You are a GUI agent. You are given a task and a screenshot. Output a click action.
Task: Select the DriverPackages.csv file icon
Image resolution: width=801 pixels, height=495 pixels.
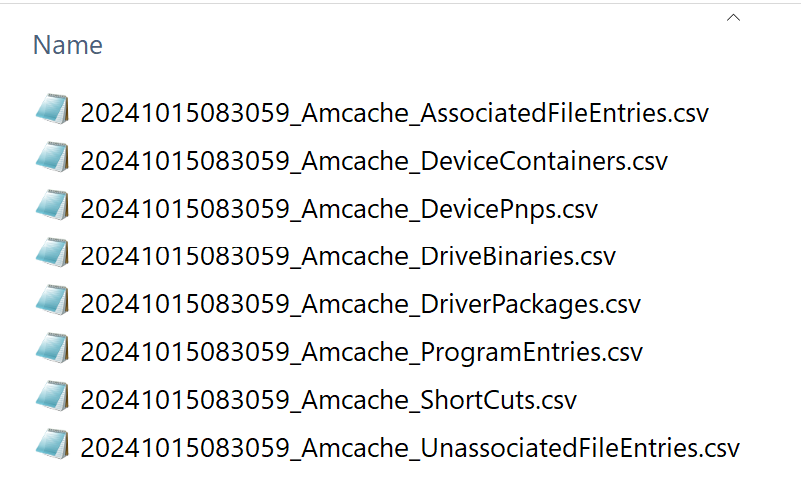51,302
